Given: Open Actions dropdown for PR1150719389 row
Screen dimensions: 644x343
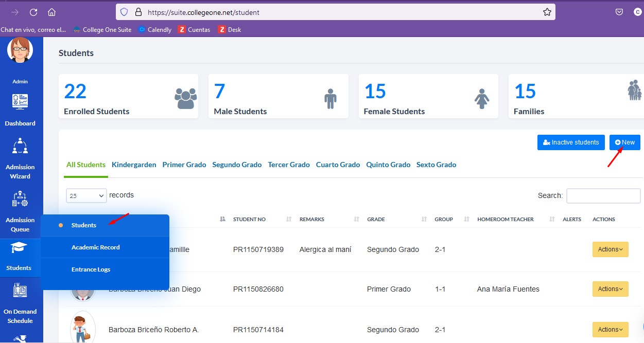Looking at the screenshot, I should click(611, 249).
